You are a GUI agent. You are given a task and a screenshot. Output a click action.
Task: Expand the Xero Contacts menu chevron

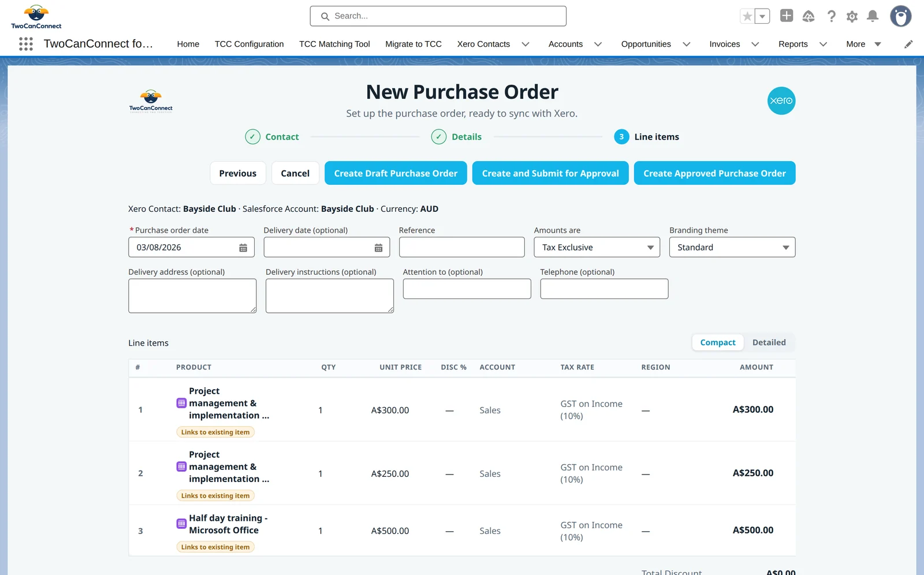tap(526, 44)
